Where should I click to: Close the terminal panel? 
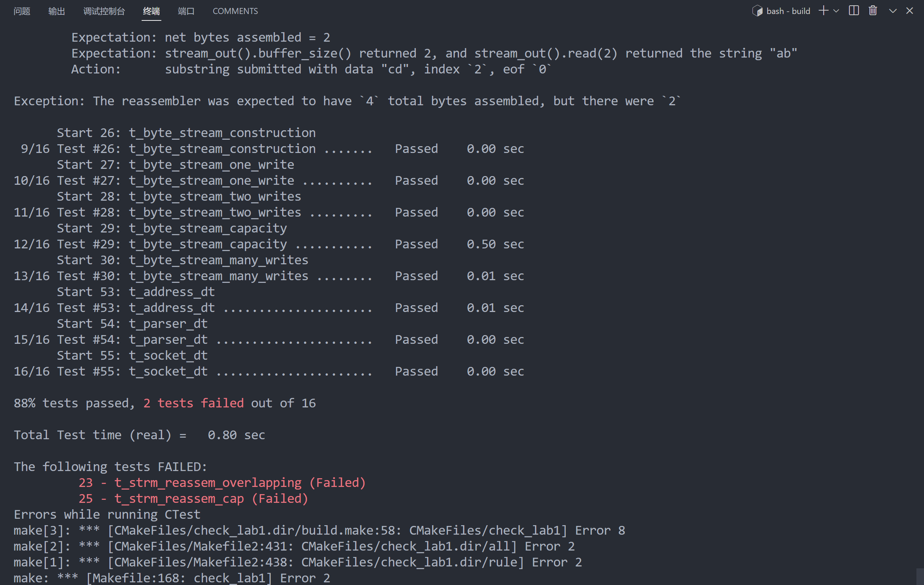coord(909,11)
